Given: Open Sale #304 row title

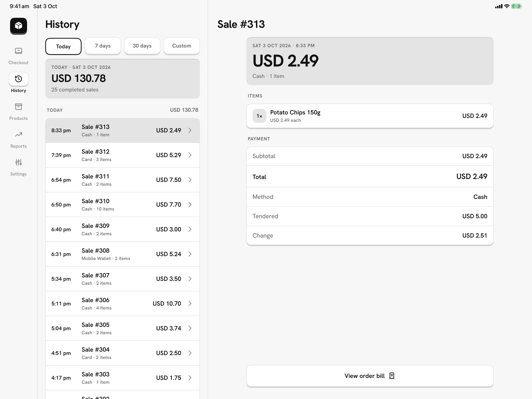Looking at the screenshot, I should coord(95,350).
